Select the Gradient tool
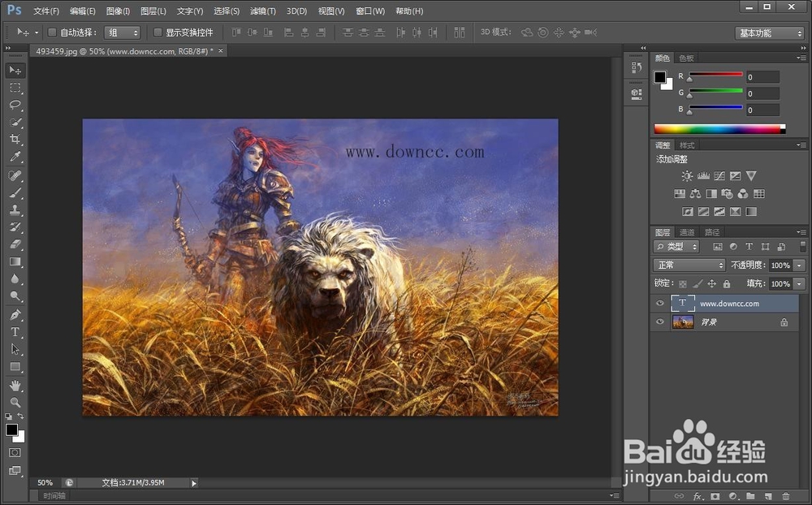The width and height of the screenshot is (812, 505). click(x=15, y=261)
